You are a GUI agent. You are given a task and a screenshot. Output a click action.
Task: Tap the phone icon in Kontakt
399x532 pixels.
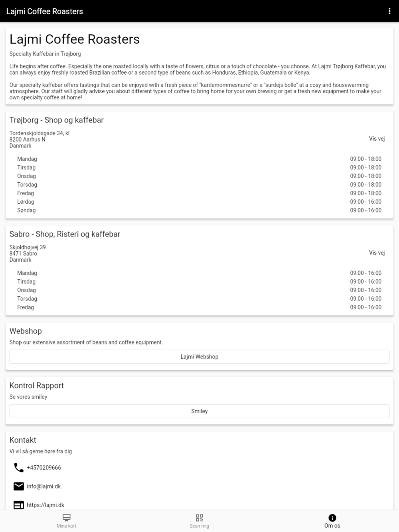click(18, 467)
